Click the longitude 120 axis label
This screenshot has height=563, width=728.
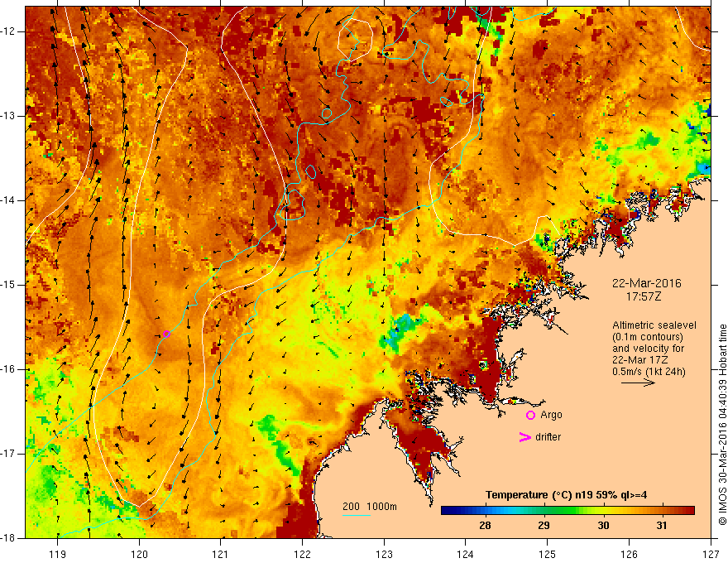[139, 554]
